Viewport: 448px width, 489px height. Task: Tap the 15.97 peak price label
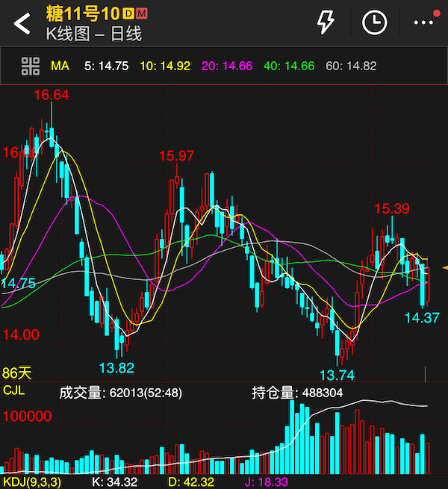point(176,156)
